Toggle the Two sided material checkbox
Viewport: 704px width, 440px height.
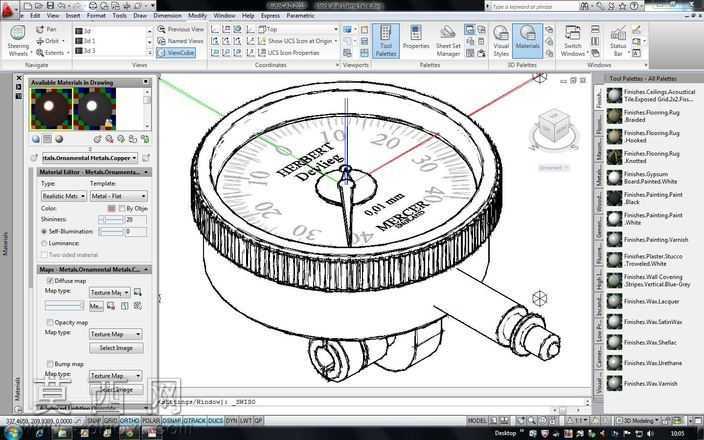coord(44,255)
